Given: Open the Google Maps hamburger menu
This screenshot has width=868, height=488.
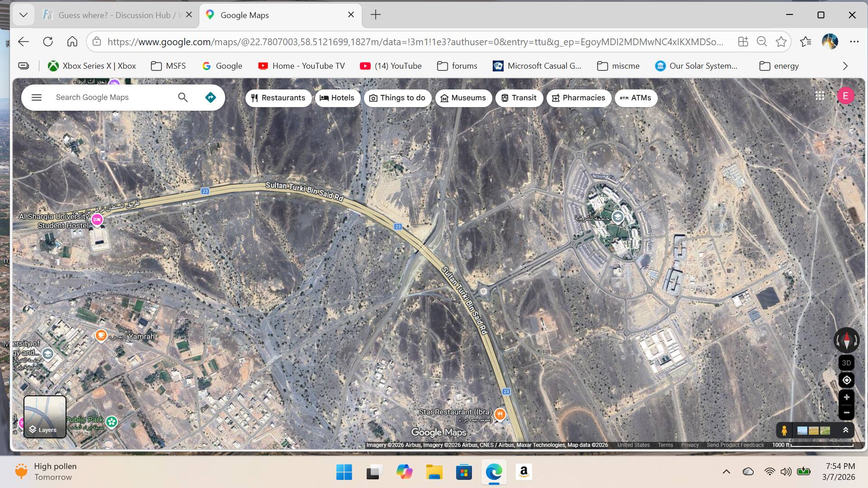Looking at the screenshot, I should (x=37, y=97).
